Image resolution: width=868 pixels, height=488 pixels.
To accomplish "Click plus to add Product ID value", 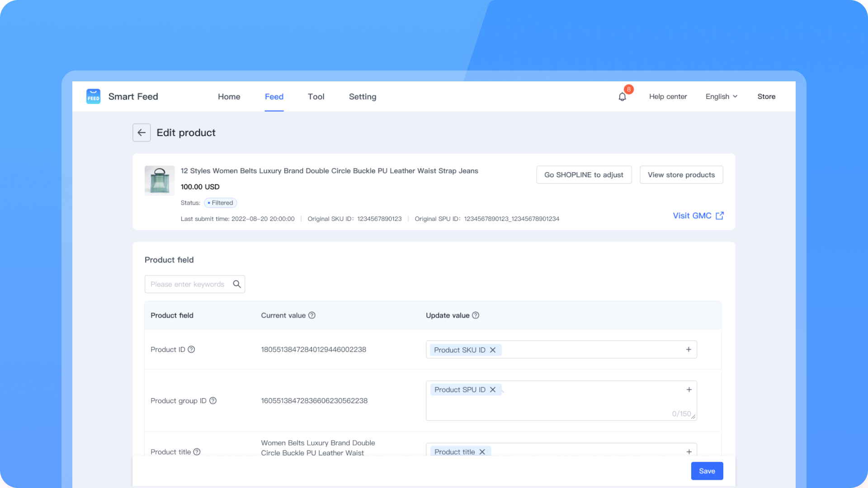I will point(689,349).
